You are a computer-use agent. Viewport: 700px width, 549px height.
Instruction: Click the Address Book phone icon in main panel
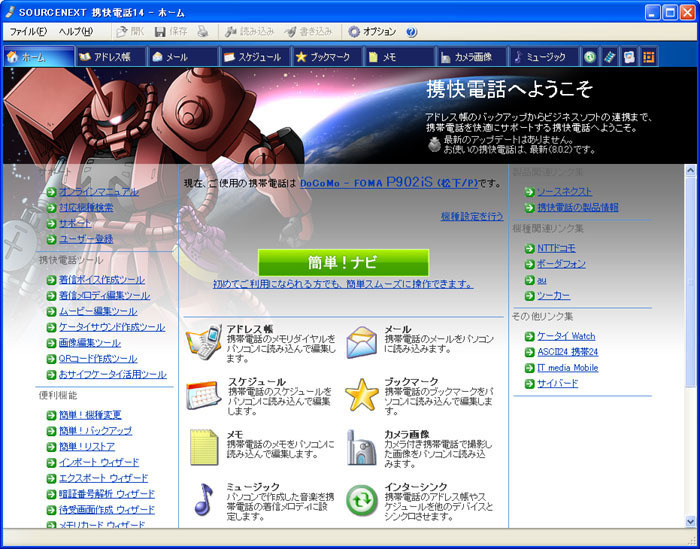click(204, 342)
